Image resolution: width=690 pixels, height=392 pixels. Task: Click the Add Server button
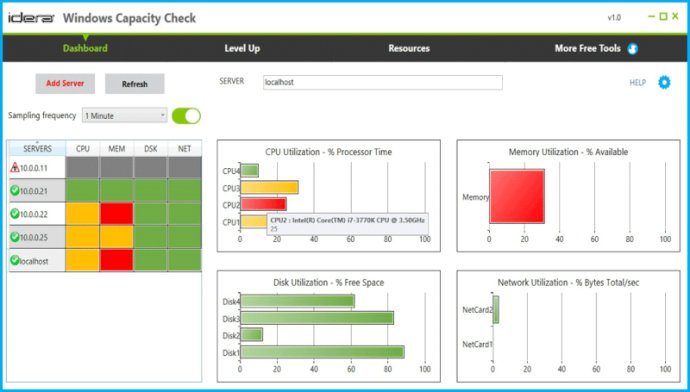click(x=65, y=84)
